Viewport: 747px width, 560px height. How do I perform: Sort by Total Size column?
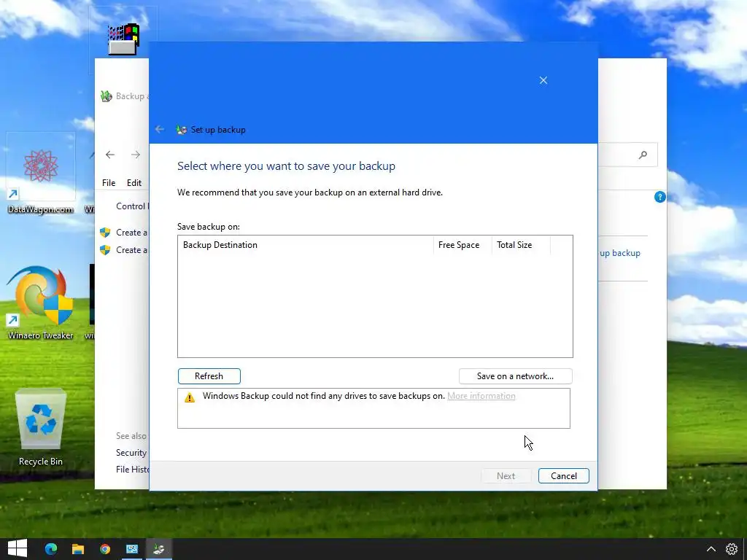point(521,245)
